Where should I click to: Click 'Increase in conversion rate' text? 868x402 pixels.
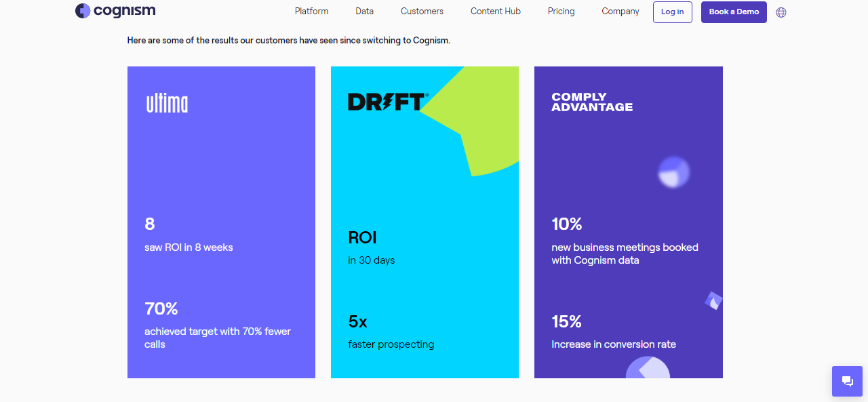click(x=614, y=344)
